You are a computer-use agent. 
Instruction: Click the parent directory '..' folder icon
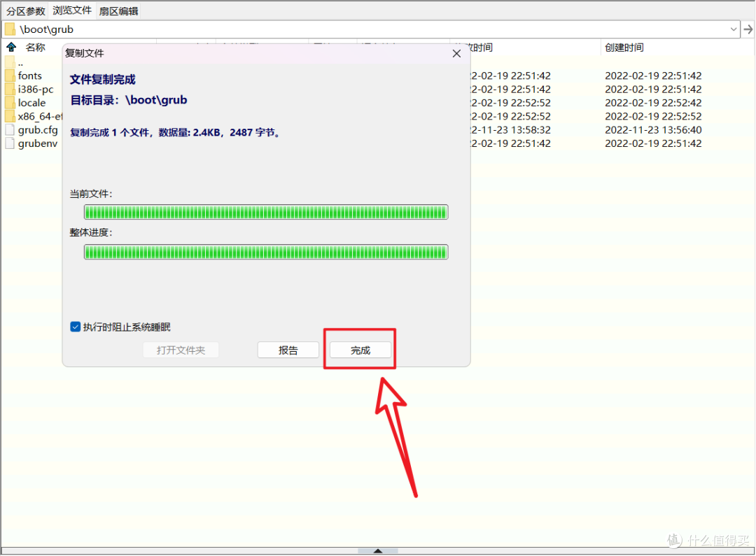pos(10,62)
